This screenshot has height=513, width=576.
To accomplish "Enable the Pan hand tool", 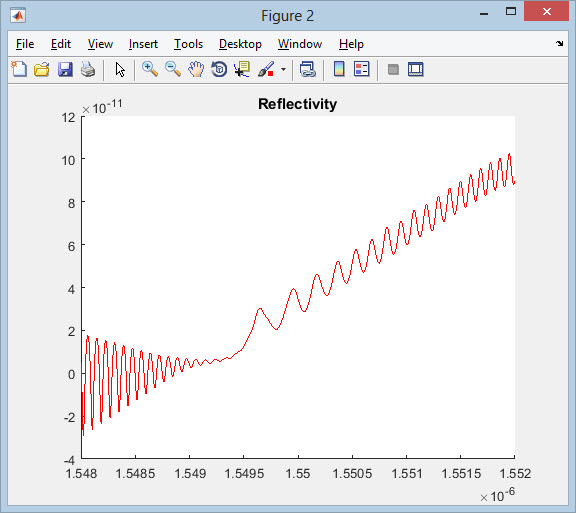I will coord(196,69).
